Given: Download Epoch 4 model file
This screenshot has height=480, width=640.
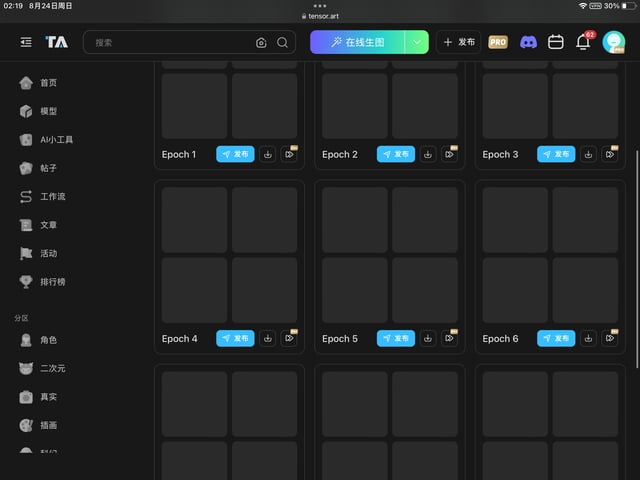Looking at the screenshot, I should pos(268,338).
